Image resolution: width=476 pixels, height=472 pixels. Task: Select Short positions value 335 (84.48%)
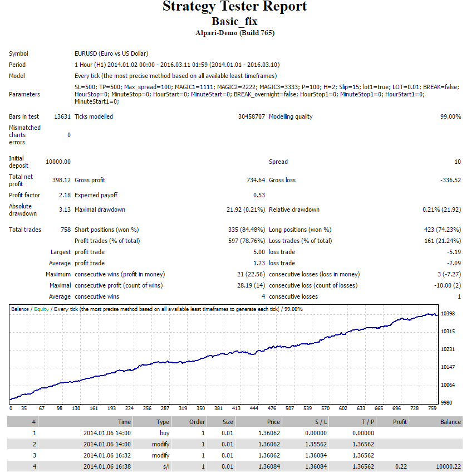(247, 230)
